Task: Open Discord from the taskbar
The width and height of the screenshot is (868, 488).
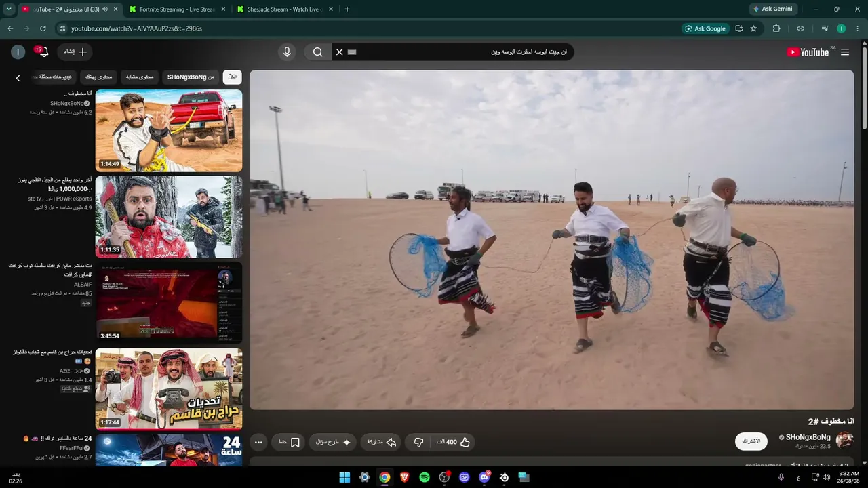Action: (x=484, y=477)
